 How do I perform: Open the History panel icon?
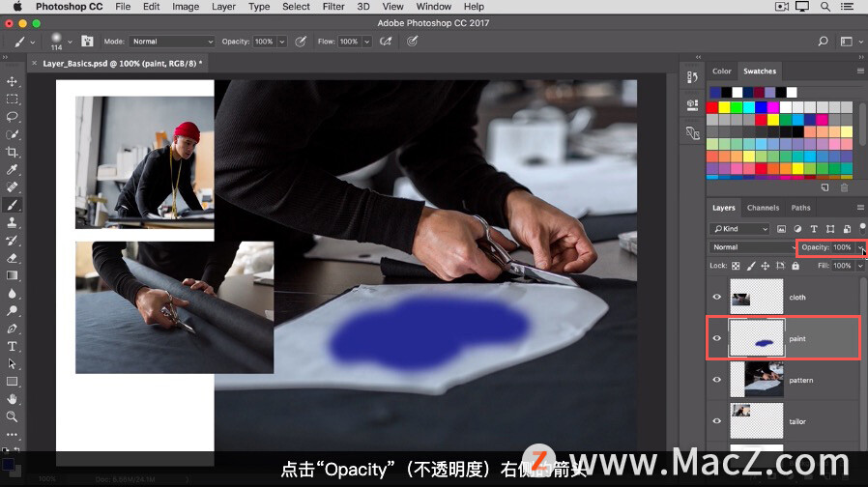(692, 77)
